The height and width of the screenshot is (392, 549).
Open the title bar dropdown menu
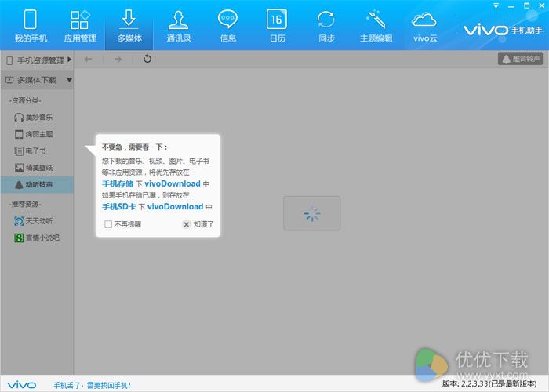[496, 6]
